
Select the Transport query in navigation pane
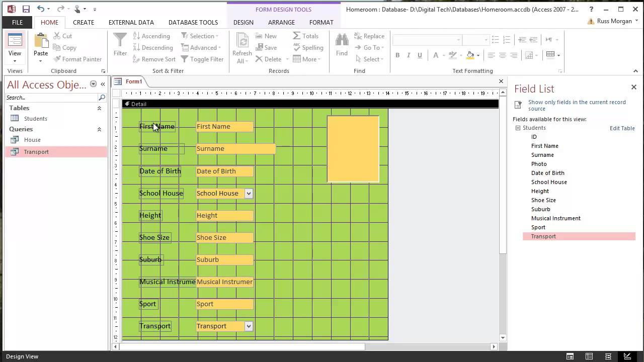56,152
